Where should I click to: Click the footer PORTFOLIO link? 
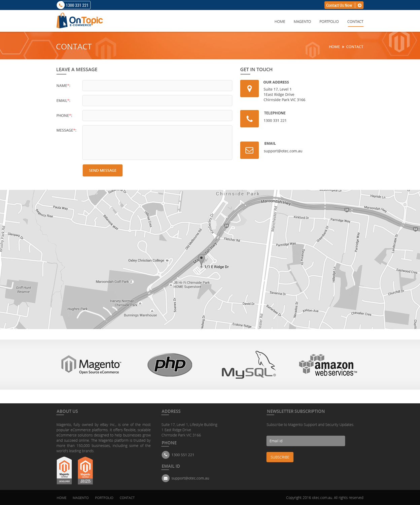click(104, 498)
